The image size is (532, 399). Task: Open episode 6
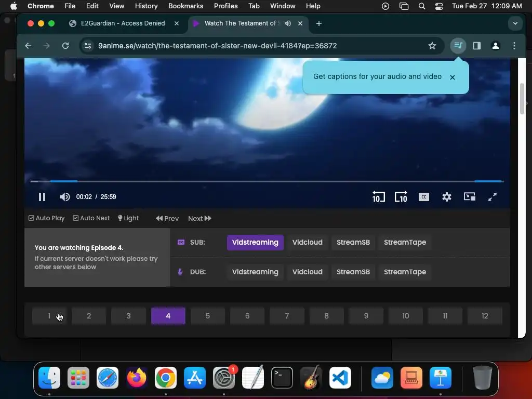point(247,316)
